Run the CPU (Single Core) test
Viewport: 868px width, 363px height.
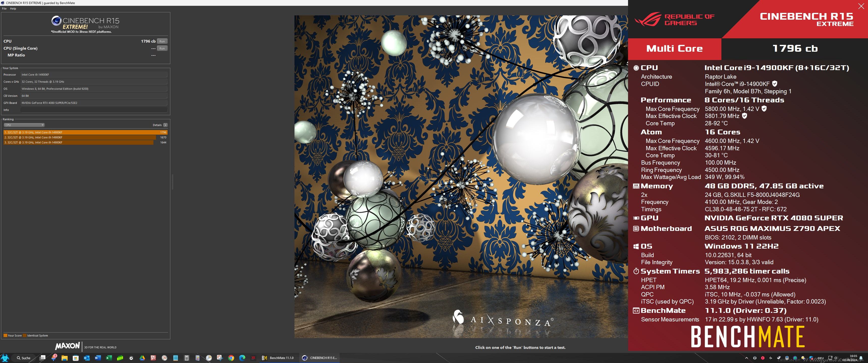162,48
